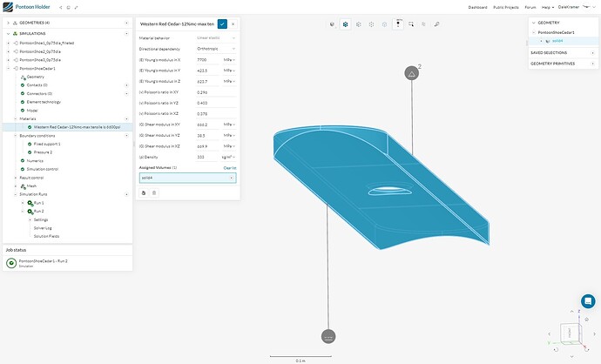Viewport: 601px width, 364px height.
Task: Expand Run 1 in Simulation Runs
Action: pyautogui.click(x=23, y=203)
